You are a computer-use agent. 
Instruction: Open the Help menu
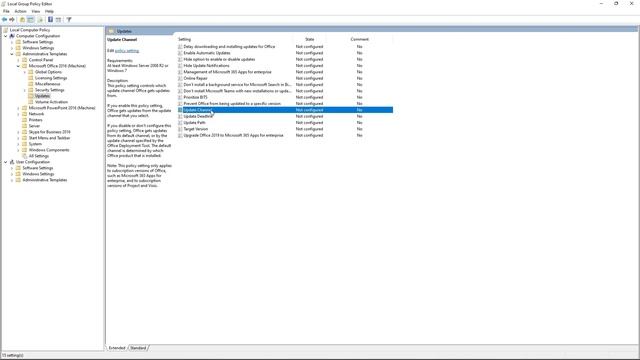tap(49, 11)
